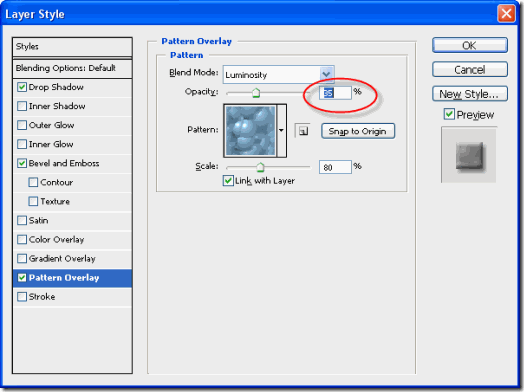Enable the Inner Glow checkbox

[x=22, y=144]
